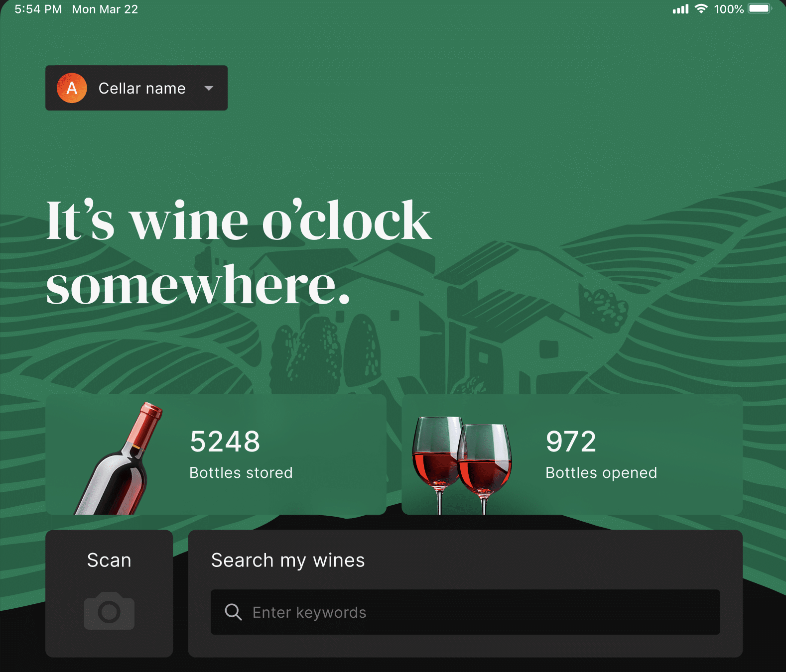This screenshot has height=672, width=786.
Task: Click the 5:54 PM clock
Action: click(x=38, y=9)
